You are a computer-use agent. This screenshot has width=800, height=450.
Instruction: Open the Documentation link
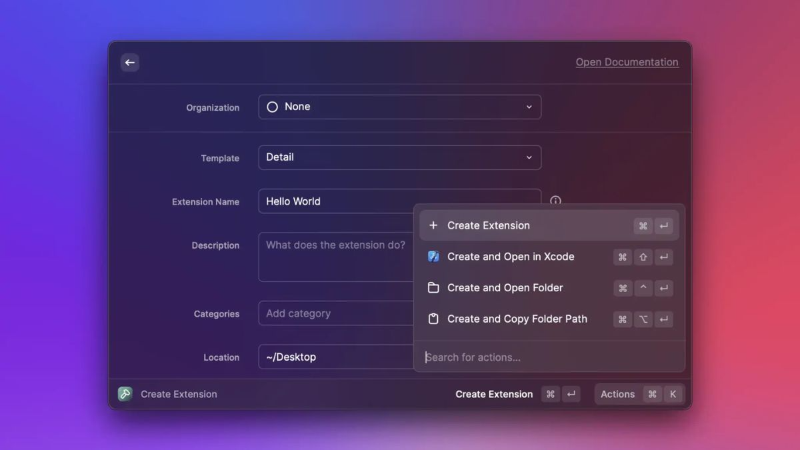[x=627, y=62]
